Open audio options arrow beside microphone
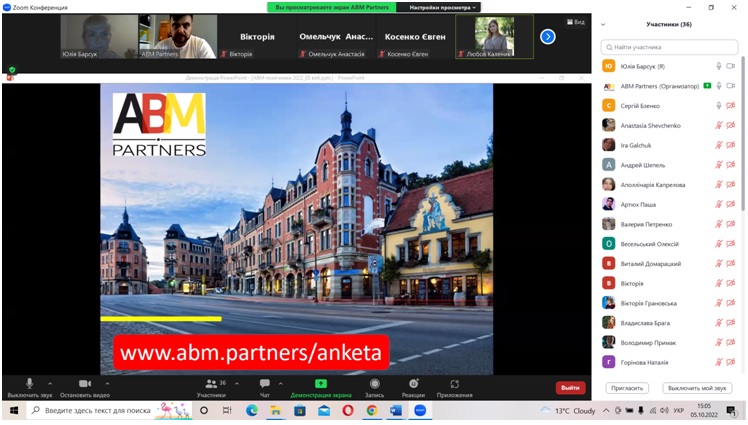Screen dimensions: 748x425 click(50, 384)
